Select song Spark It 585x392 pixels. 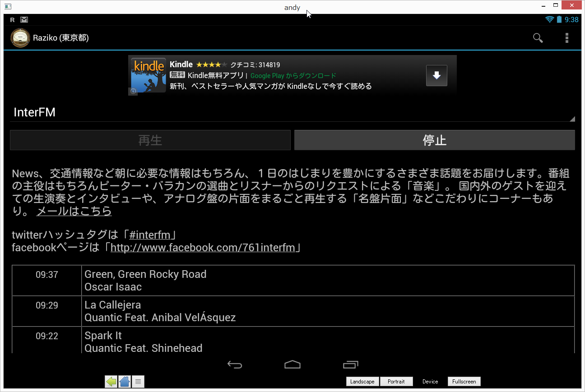pos(103,336)
